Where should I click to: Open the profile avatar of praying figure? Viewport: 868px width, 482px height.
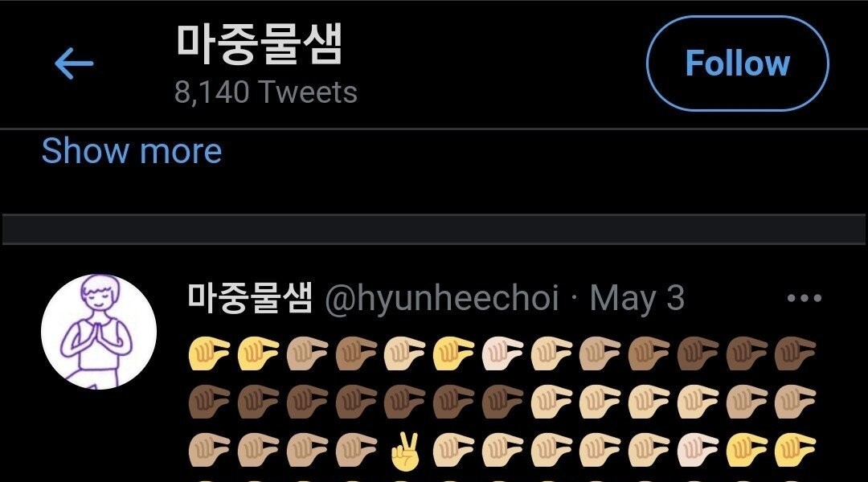click(x=99, y=332)
